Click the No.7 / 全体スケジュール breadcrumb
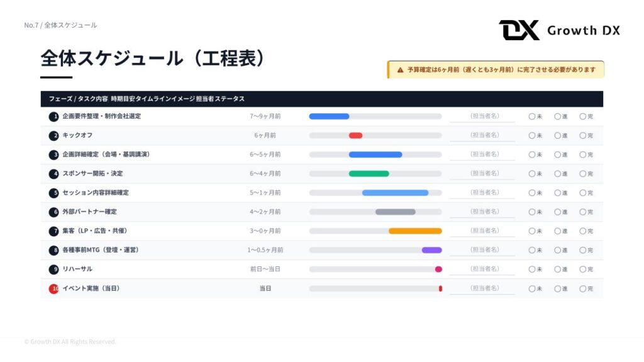This screenshot has height=362, width=644. pos(60,25)
